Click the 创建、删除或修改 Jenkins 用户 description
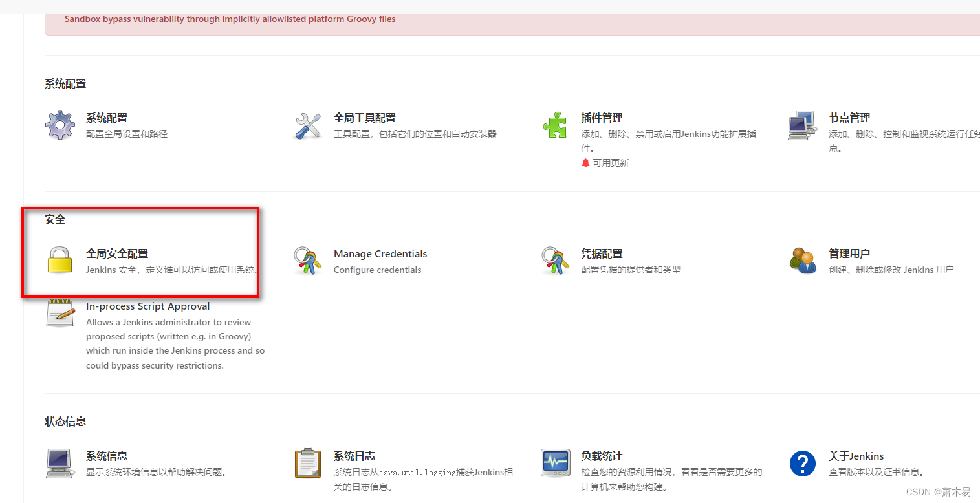980x503 pixels. click(x=891, y=270)
